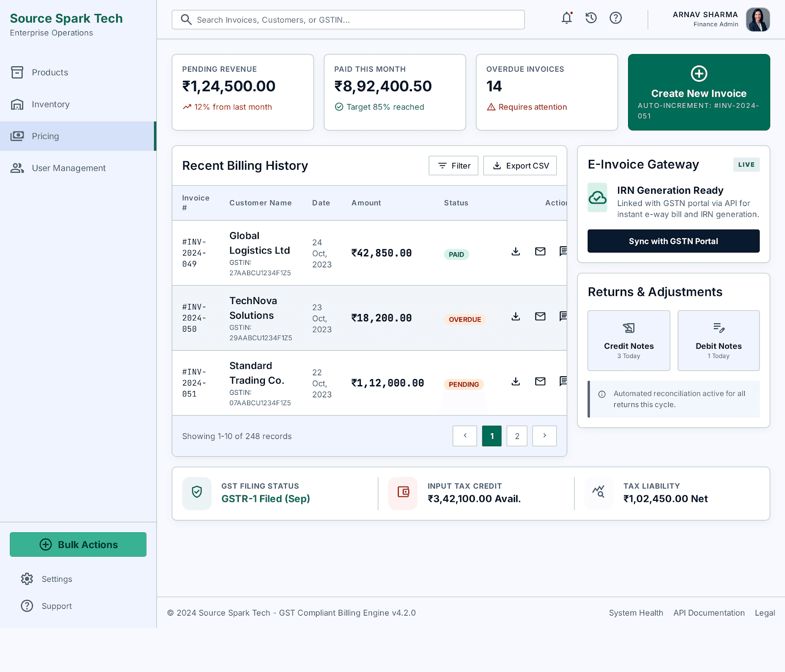The width and height of the screenshot is (785, 672).
Task: Open Inventory in the sidebar
Action: (x=78, y=104)
